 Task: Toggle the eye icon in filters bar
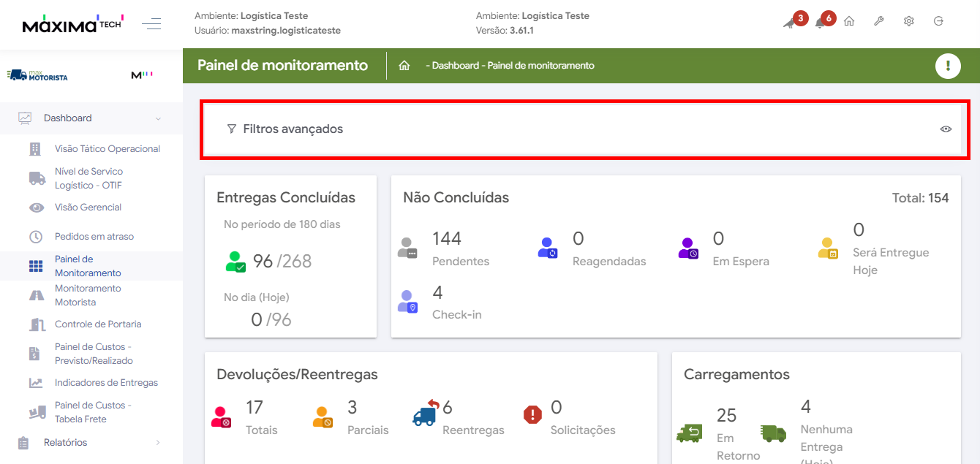point(946,129)
